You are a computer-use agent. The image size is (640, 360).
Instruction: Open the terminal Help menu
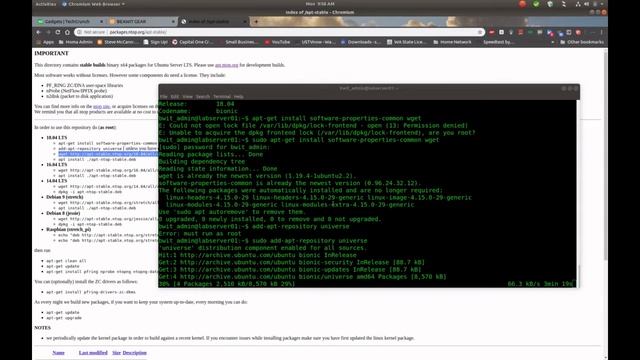pyautogui.click(x=239, y=97)
